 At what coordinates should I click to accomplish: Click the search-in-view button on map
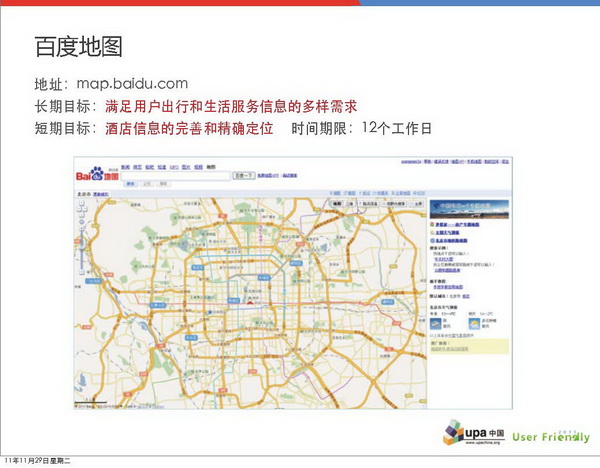[x=393, y=204]
